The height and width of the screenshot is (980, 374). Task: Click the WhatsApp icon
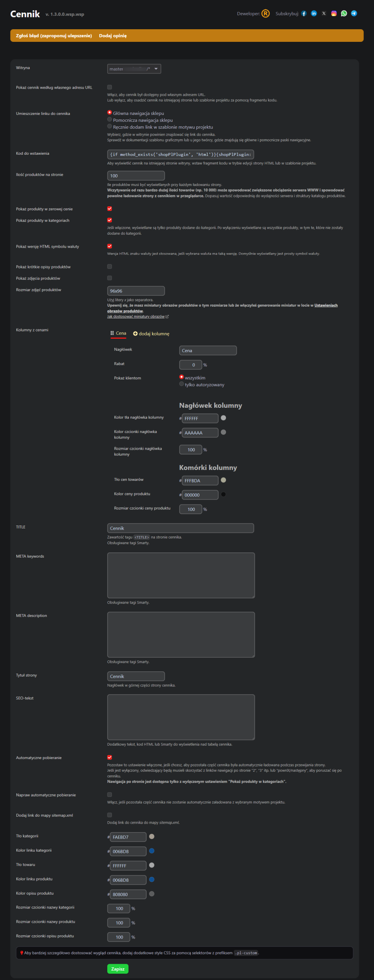[x=344, y=14]
